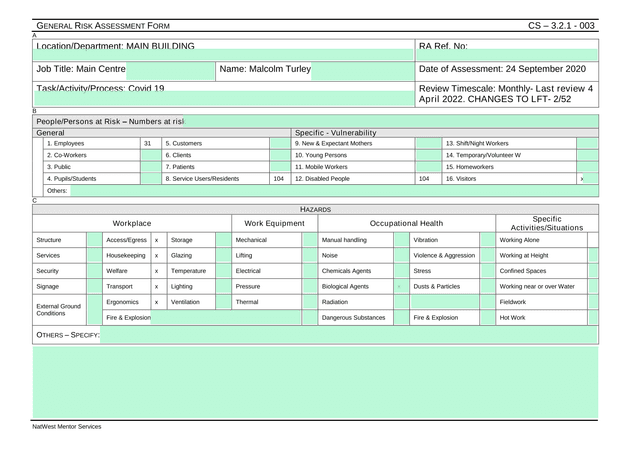The image size is (640, 452).
Task: Tick the Ventilation hazard box
Action: (x=223, y=302)
